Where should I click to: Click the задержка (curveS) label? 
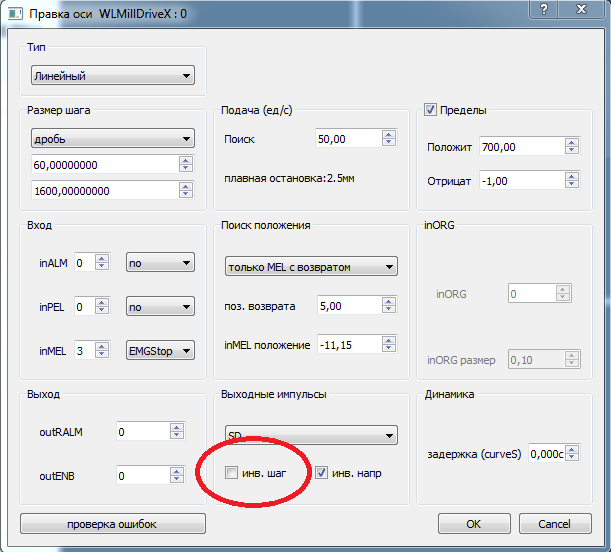pyautogui.click(x=474, y=454)
